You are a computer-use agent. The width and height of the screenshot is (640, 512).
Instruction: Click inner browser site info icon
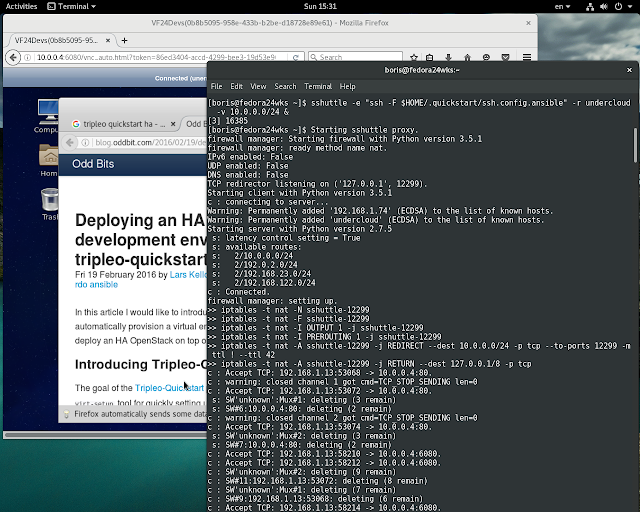point(85,142)
